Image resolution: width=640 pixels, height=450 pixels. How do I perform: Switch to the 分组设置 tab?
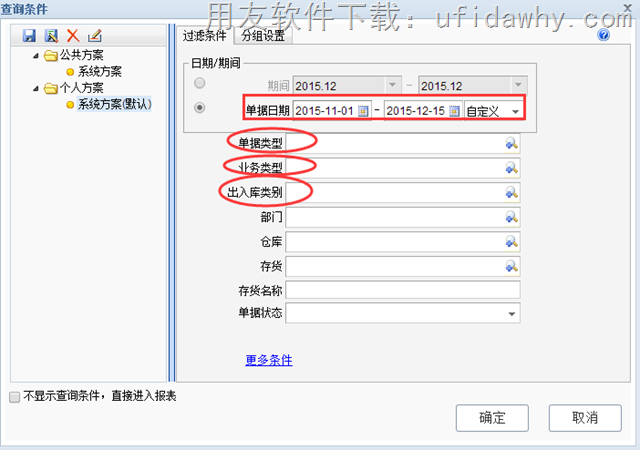(263, 36)
